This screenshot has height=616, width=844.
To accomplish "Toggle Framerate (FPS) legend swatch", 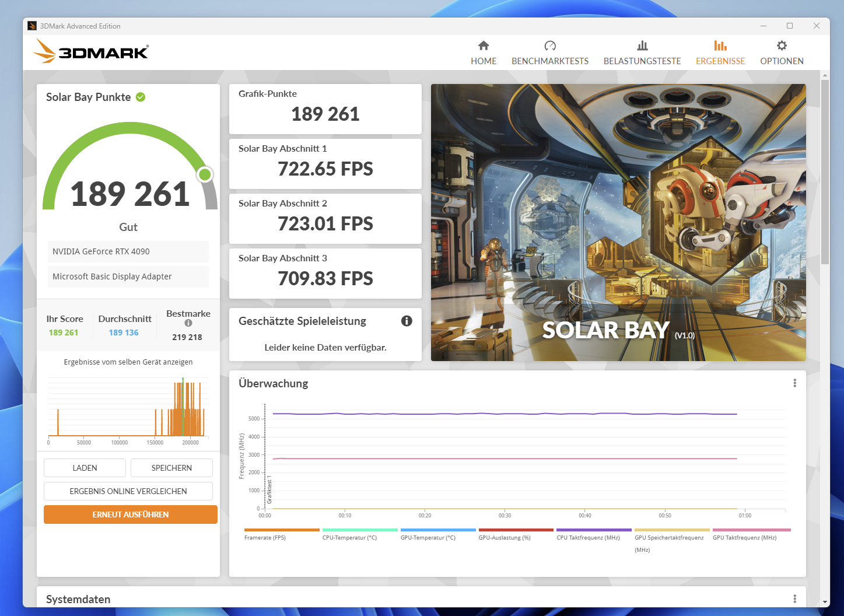I will [282, 530].
